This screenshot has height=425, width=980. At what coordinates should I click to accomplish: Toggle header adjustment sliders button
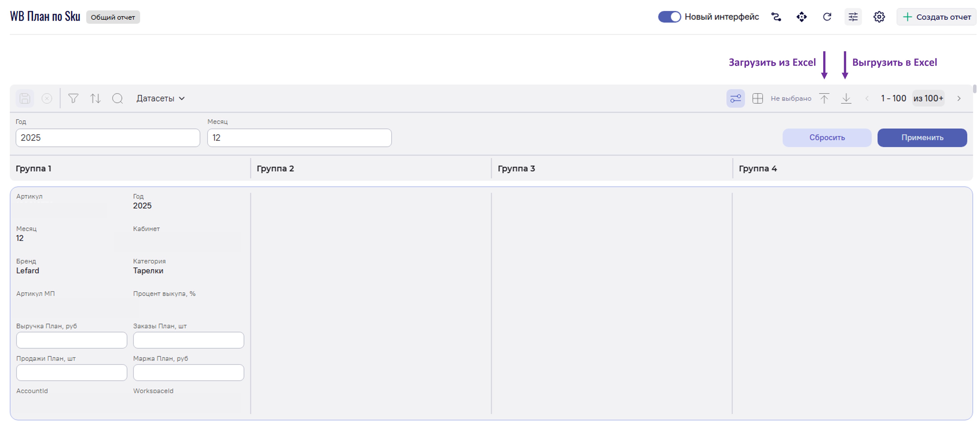pyautogui.click(x=853, y=17)
